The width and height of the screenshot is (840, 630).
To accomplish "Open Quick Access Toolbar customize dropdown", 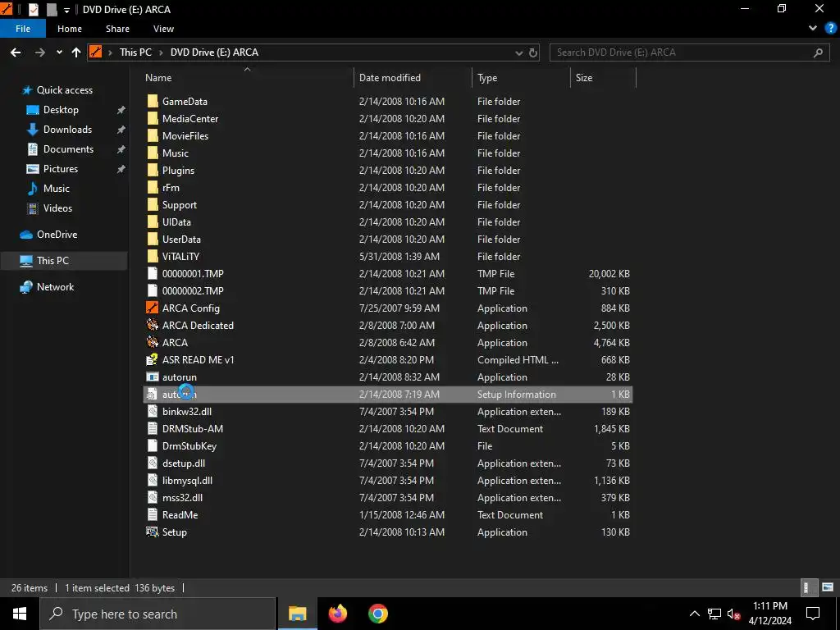I will point(66,10).
